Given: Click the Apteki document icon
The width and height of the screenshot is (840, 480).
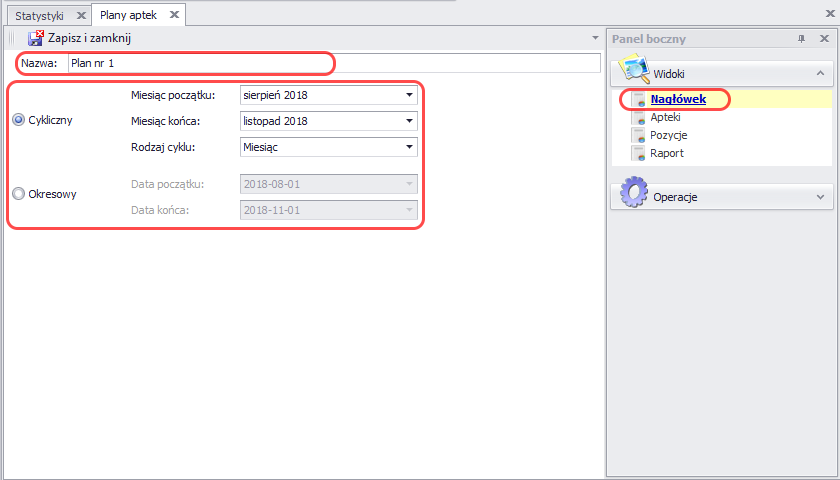Looking at the screenshot, I should point(637,117).
